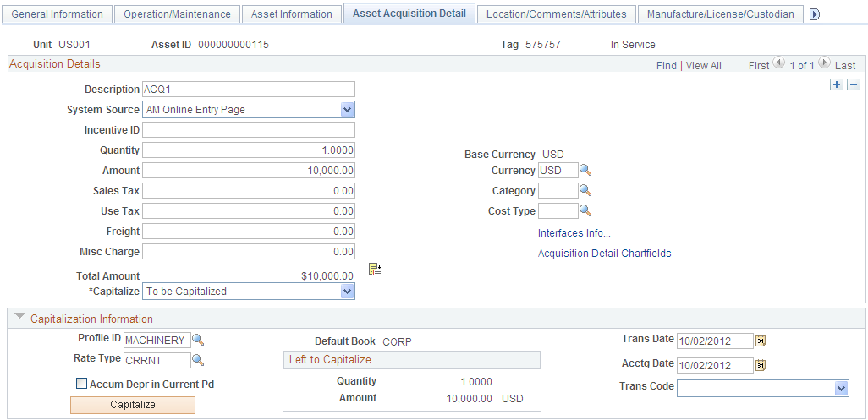Open the Acctg Date calendar picker

(761, 365)
